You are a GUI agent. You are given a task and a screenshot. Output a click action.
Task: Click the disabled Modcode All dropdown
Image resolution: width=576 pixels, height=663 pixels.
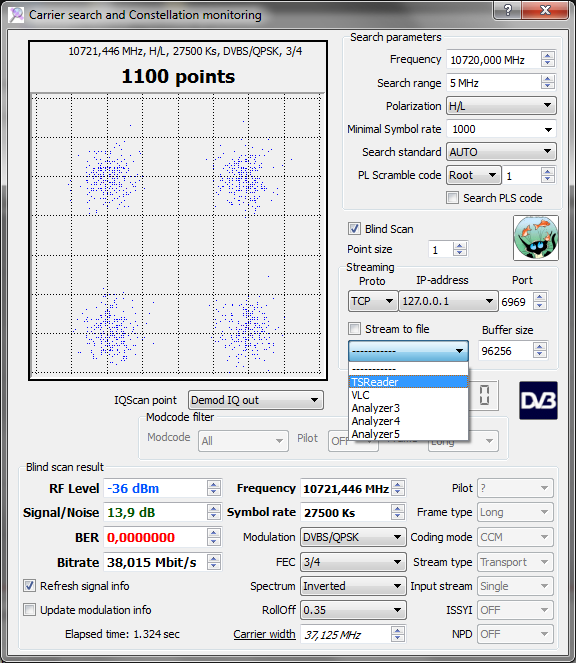243,441
